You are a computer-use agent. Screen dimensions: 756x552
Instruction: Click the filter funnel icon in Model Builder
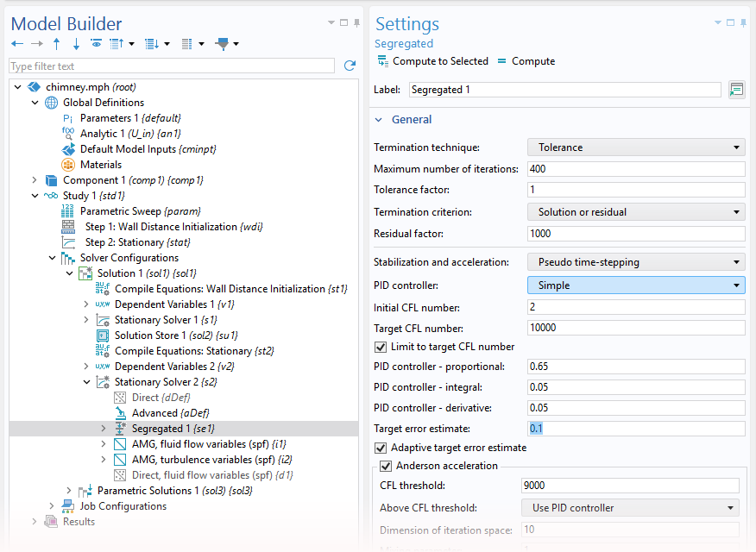pos(223,44)
